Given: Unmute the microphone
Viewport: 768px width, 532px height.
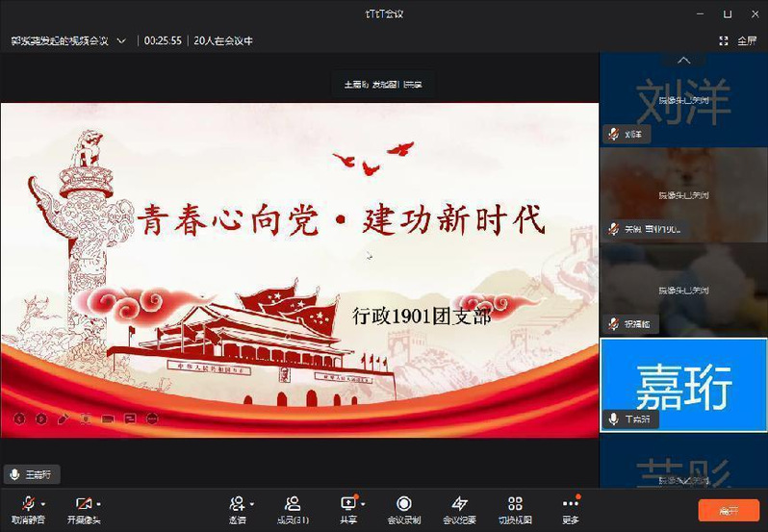Looking at the screenshot, I should pos(28,503).
